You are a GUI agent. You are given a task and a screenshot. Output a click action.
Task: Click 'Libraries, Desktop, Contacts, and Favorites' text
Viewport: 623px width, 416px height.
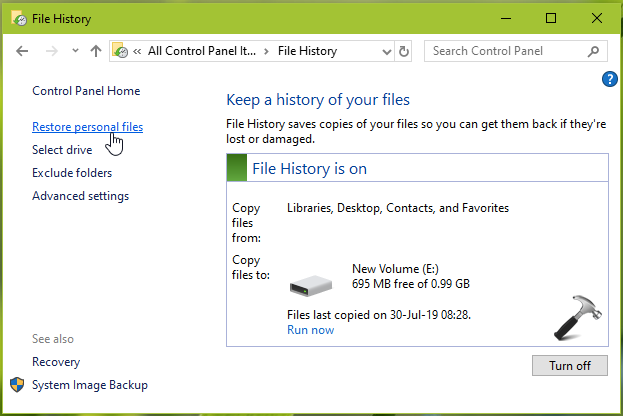tap(398, 208)
